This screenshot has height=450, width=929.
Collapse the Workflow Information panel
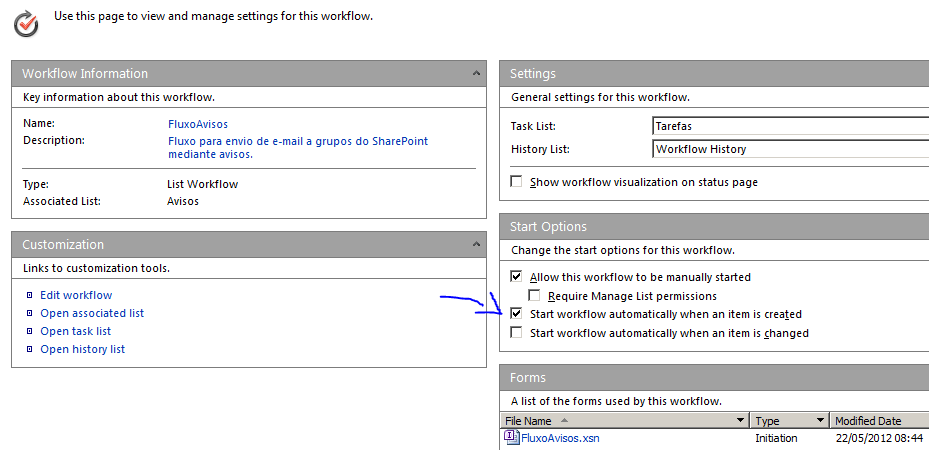(x=476, y=73)
